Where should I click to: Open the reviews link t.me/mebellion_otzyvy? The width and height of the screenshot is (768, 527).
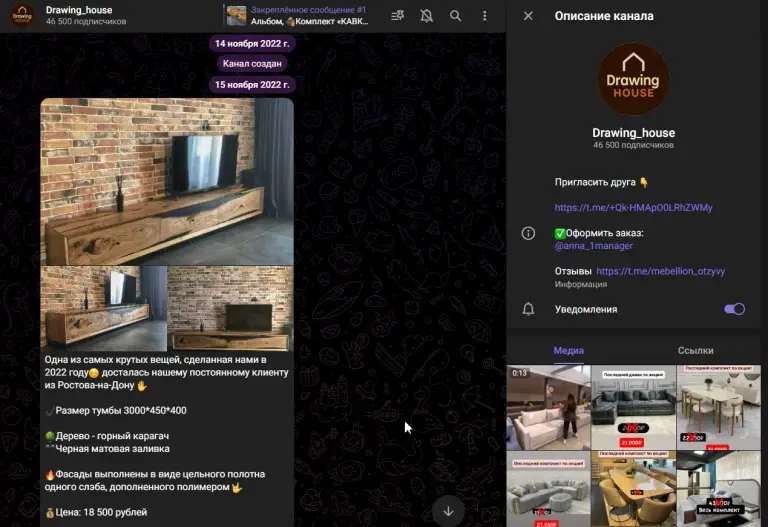click(660, 271)
